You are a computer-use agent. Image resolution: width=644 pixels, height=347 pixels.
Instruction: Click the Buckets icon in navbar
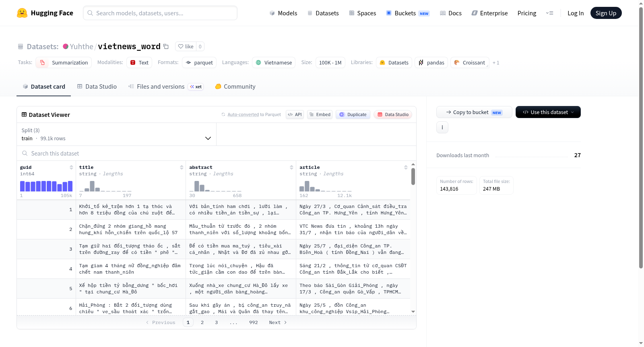click(x=389, y=13)
